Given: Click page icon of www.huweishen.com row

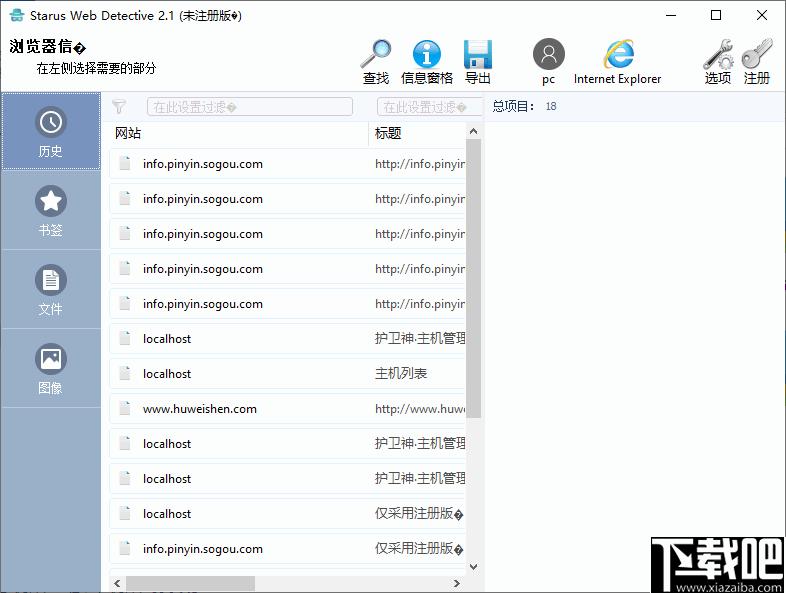Looking at the screenshot, I should click(x=125, y=409).
